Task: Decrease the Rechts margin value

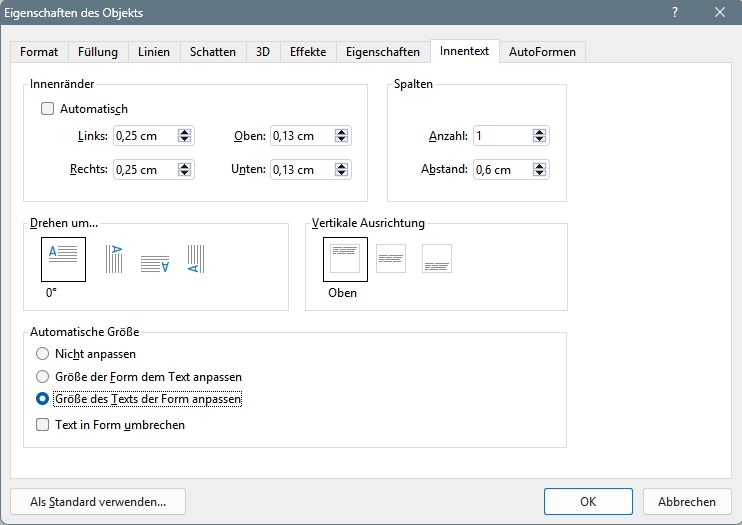Action: (185, 173)
